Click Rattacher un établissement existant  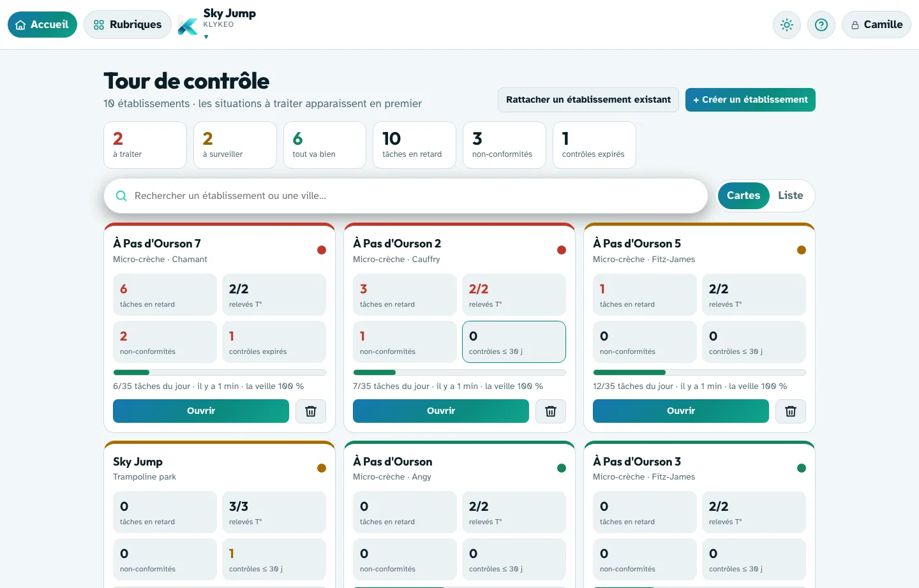coord(588,100)
